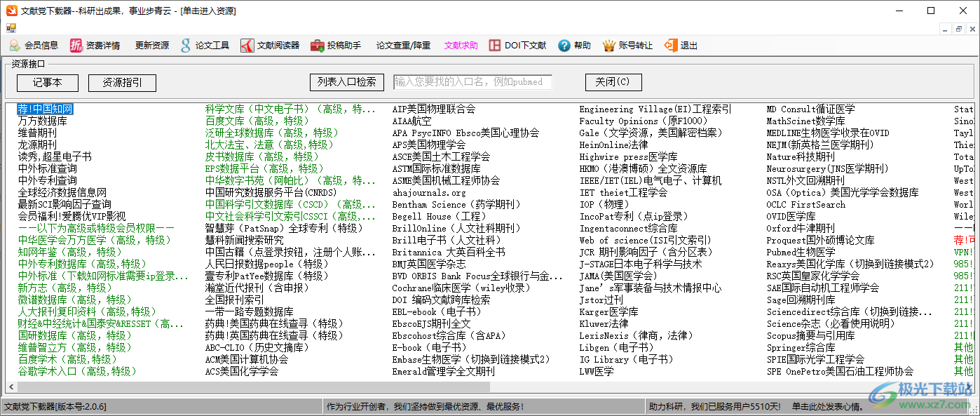
Task: Select the 荐!中国知网 entry
Action: click(x=46, y=109)
